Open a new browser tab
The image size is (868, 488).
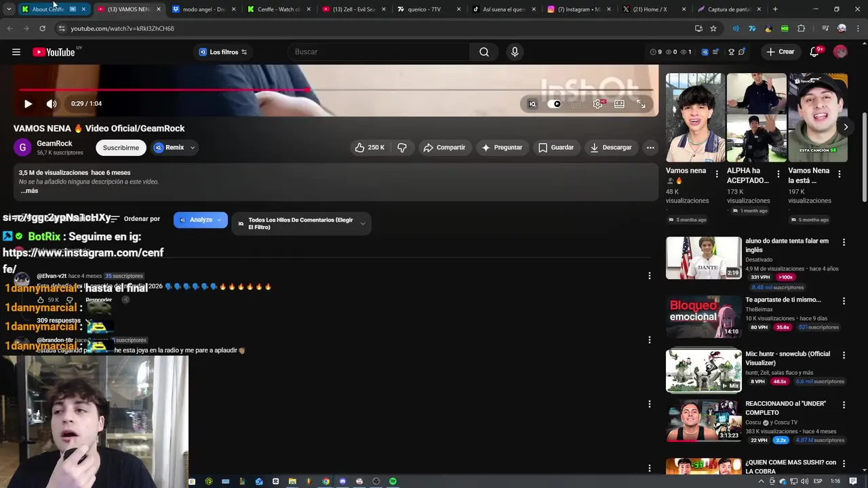[x=775, y=9]
